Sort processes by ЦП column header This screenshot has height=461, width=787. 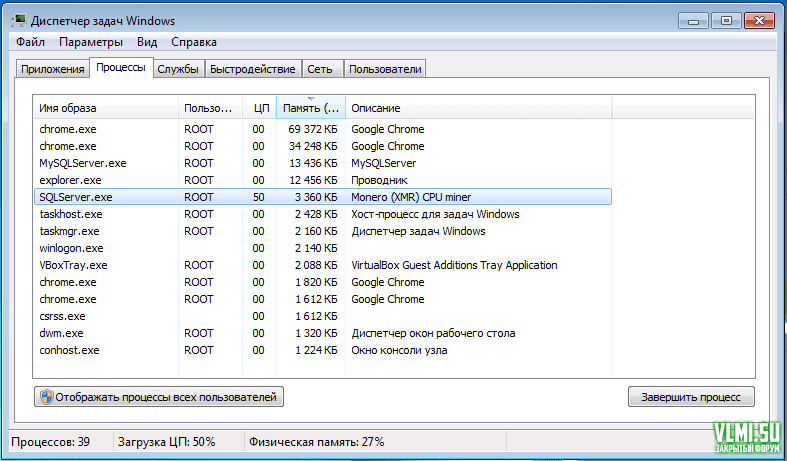click(260, 108)
